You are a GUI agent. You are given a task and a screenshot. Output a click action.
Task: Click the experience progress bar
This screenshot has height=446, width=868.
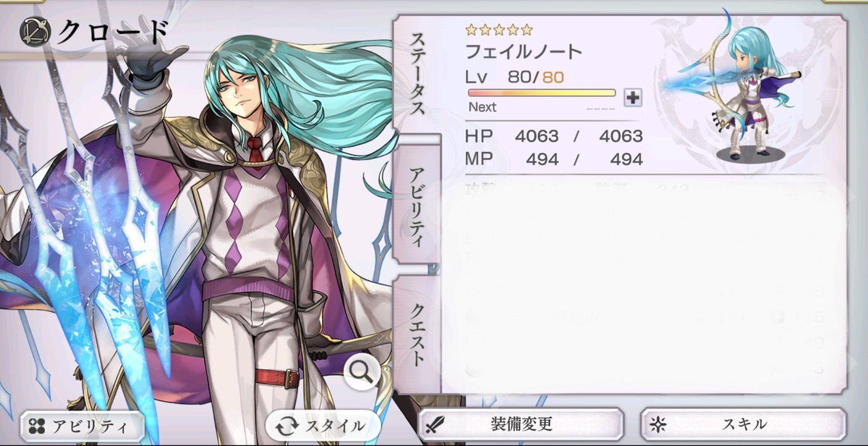click(542, 93)
